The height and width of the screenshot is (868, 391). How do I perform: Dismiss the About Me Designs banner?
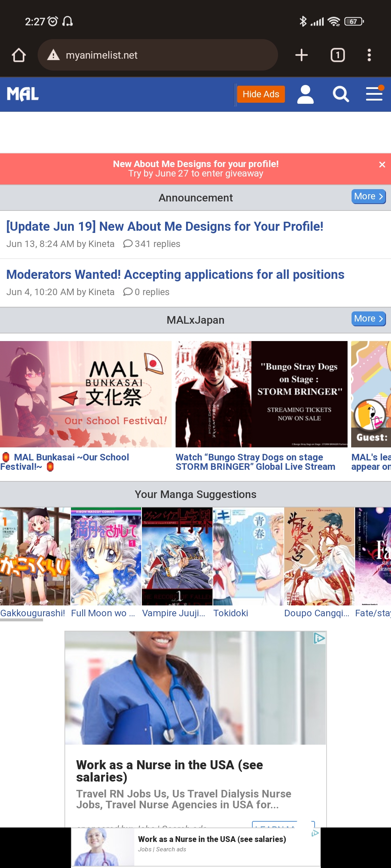(x=382, y=165)
